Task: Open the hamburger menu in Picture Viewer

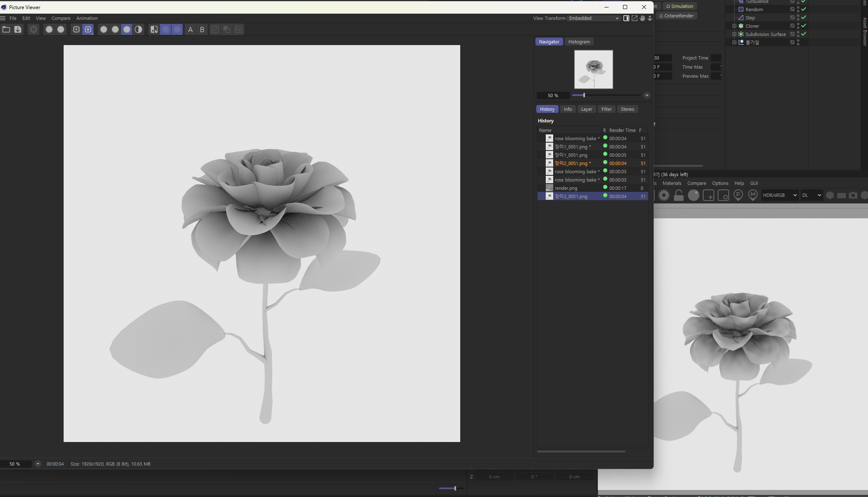Action: coord(3,18)
